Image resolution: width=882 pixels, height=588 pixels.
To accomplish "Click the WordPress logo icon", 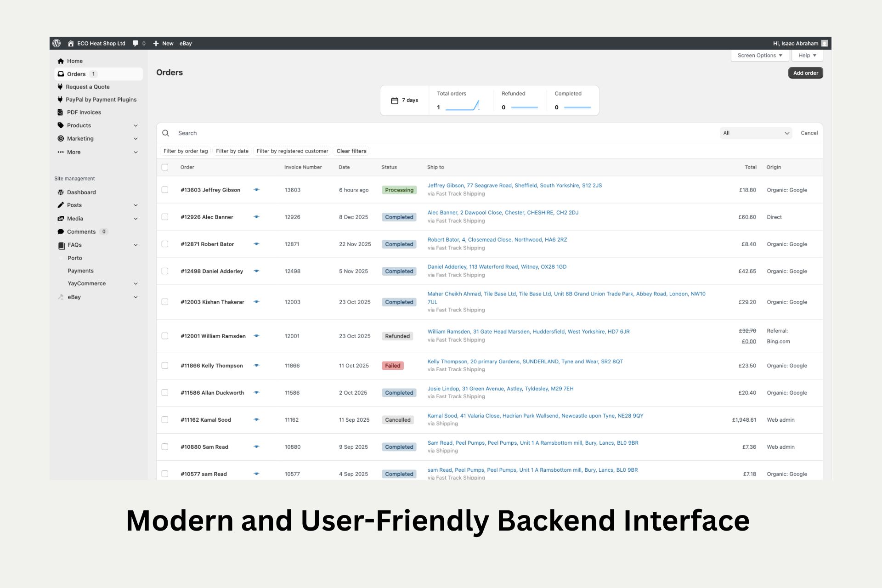I will tap(57, 43).
